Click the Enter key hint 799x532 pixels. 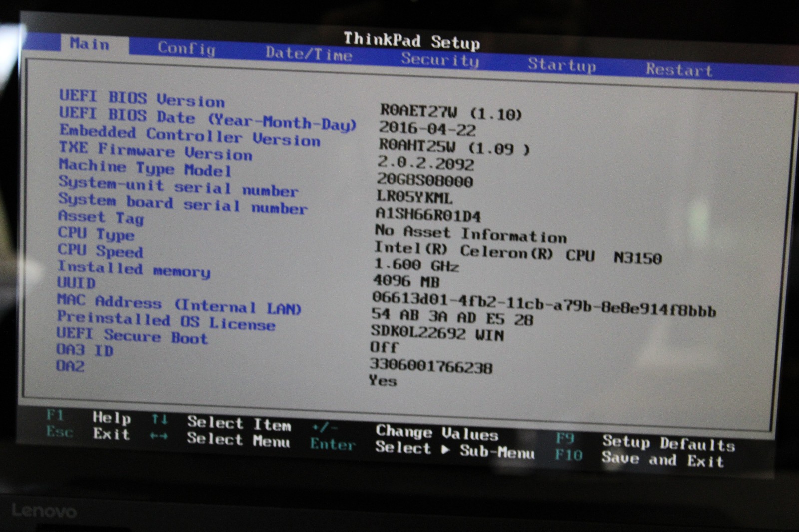coord(333,444)
